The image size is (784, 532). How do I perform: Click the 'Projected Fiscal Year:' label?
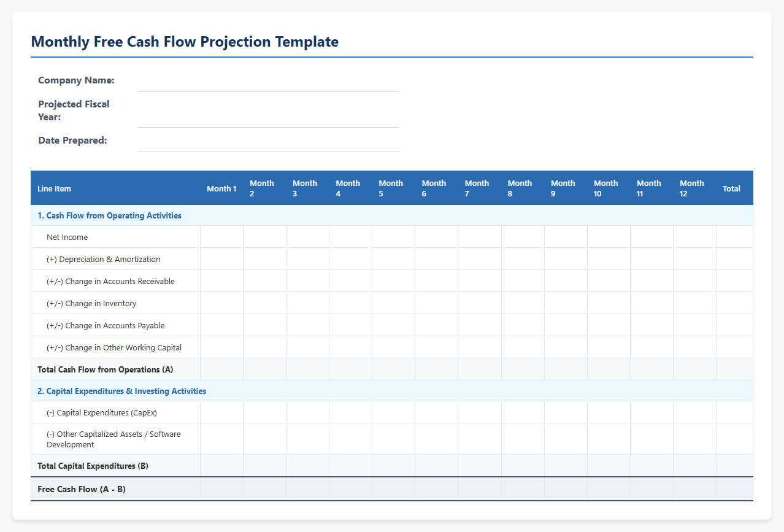tap(74, 110)
